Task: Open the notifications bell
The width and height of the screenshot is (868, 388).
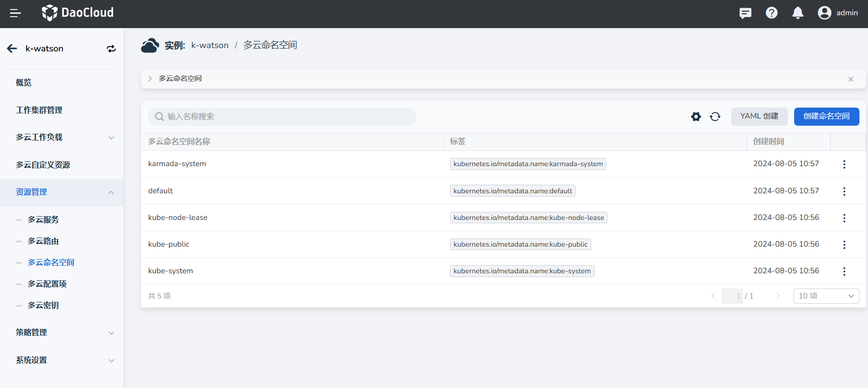Action: [797, 13]
